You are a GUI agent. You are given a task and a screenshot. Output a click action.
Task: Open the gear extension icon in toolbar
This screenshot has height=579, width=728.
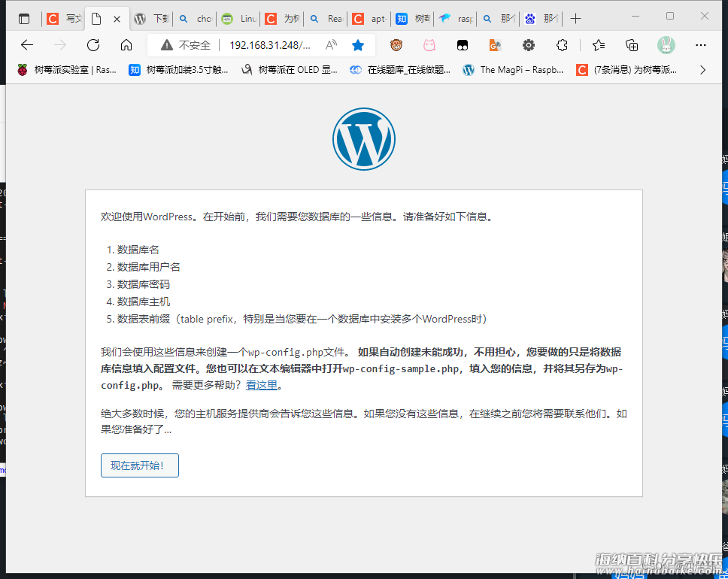coord(529,45)
